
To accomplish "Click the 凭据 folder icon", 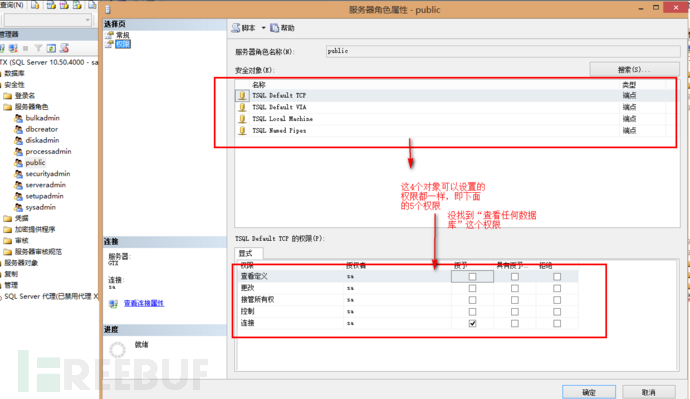I will pos(7,218).
